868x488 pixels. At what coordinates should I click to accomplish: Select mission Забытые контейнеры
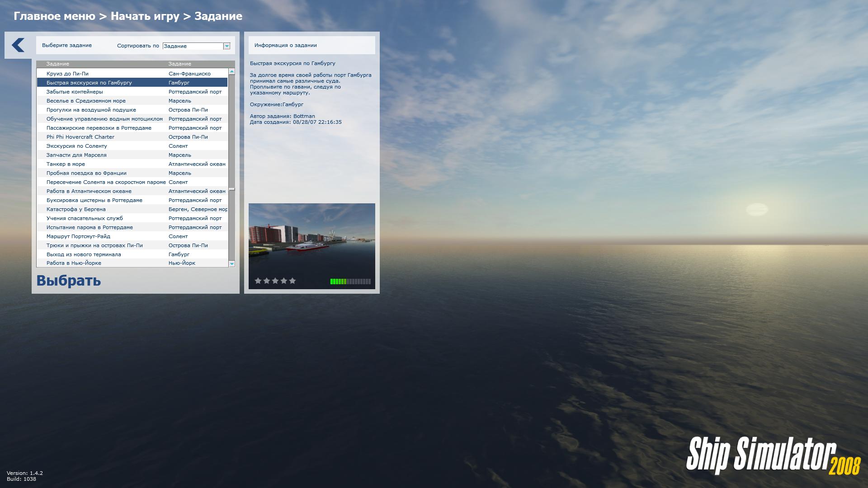[x=132, y=92]
